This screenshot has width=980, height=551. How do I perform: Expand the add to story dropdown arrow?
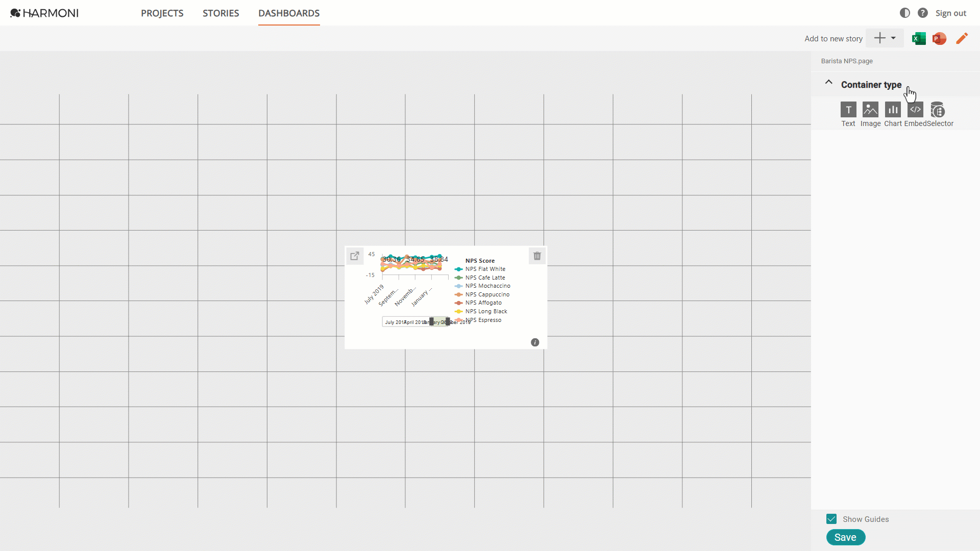893,38
